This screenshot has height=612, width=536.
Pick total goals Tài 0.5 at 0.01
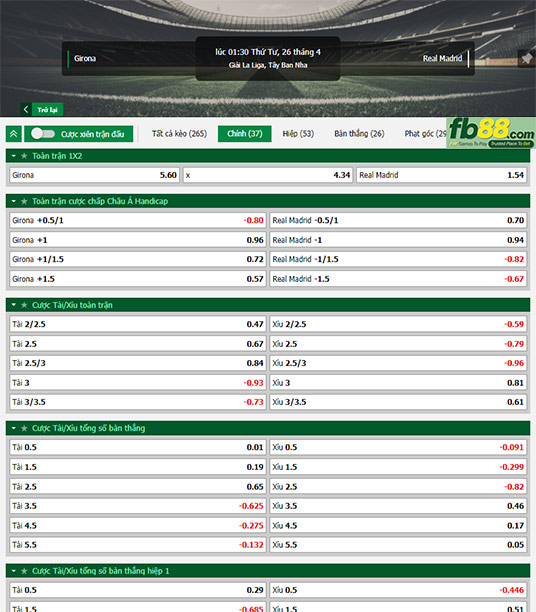138,447
